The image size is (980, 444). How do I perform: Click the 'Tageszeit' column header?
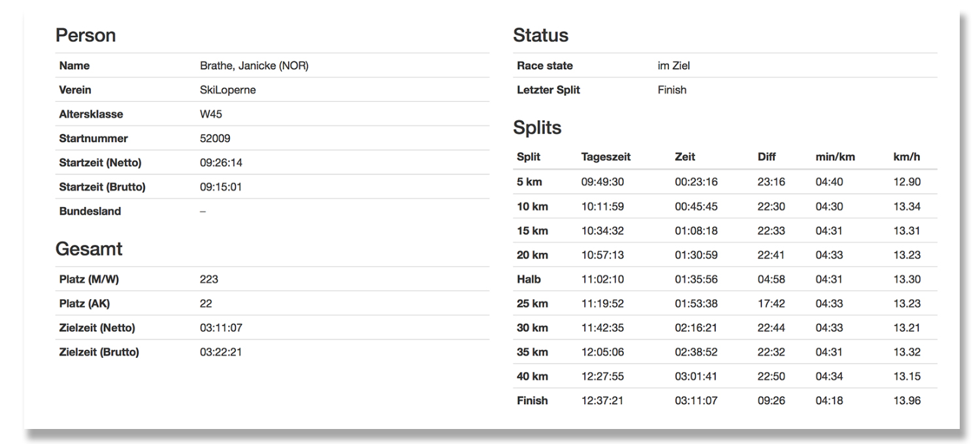pos(606,157)
